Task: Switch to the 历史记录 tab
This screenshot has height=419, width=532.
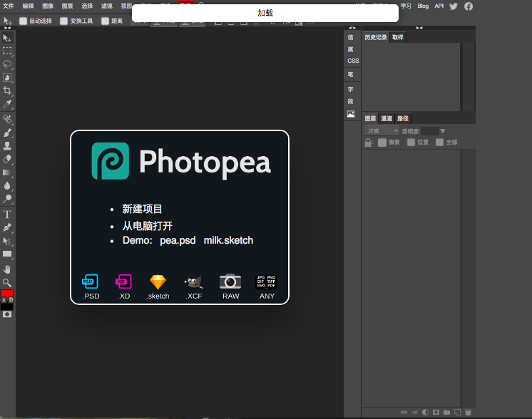Action: tap(376, 37)
